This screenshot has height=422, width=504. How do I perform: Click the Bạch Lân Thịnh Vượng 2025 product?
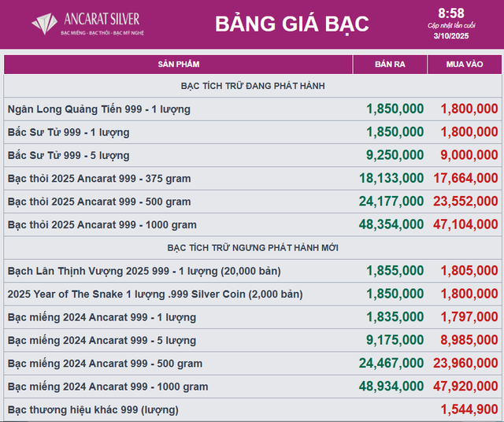point(144,271)
